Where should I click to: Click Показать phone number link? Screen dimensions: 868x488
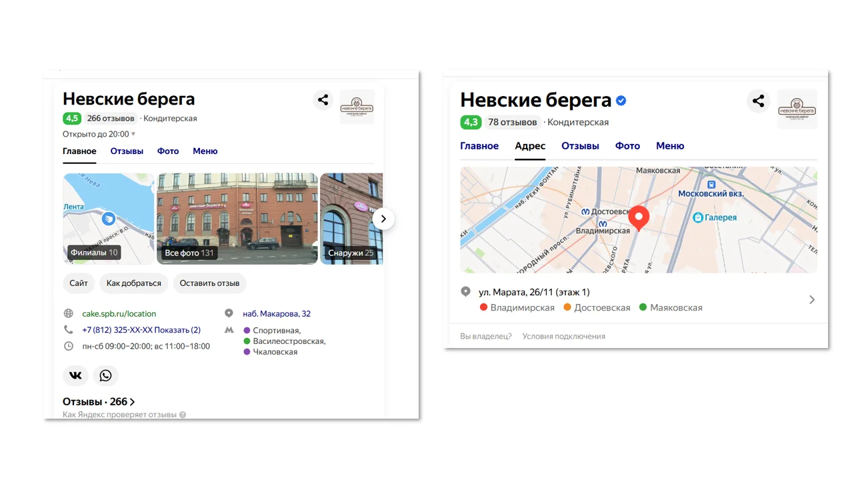pyautogui.click(x=172, y=330)
